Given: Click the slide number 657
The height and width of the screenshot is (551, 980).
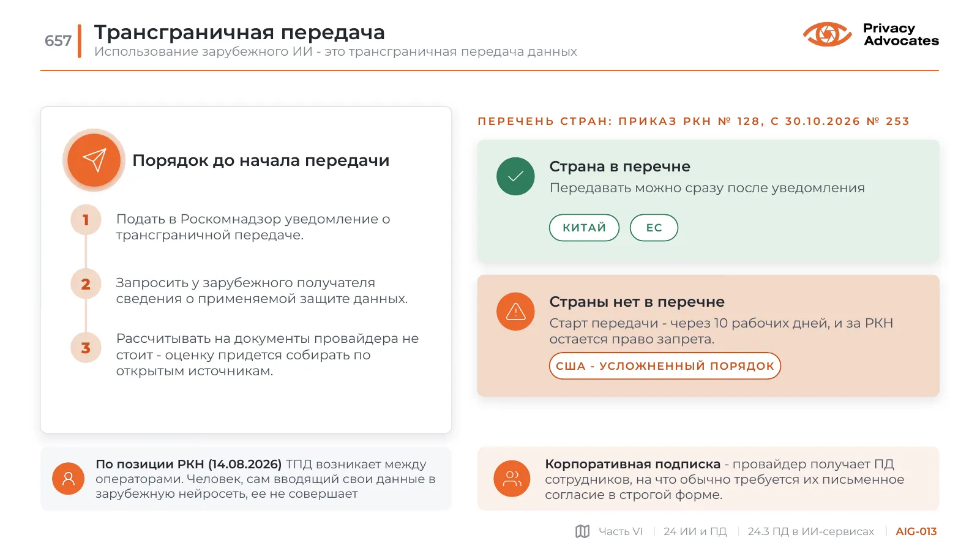Looking at the screenshot, I should [58, 41].
